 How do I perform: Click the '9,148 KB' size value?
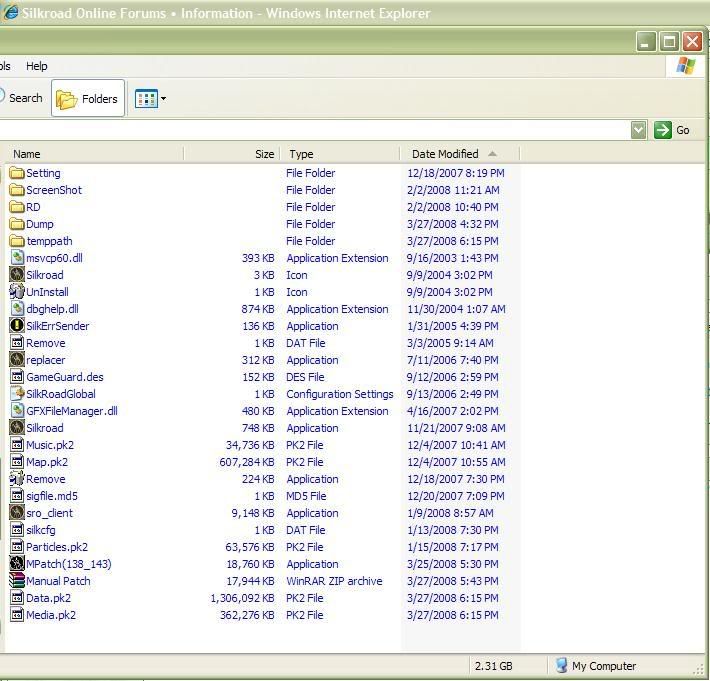253,513
